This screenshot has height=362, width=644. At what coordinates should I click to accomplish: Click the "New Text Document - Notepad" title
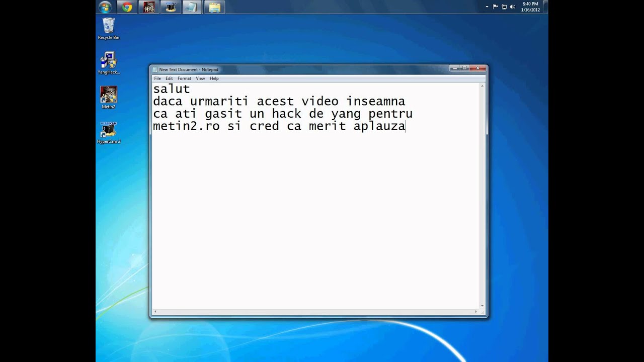point(189,69)
